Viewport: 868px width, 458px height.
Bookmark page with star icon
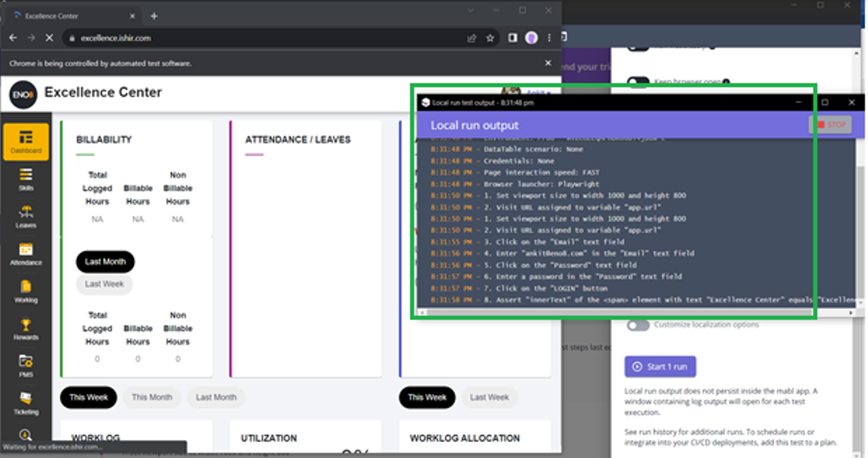490,38
